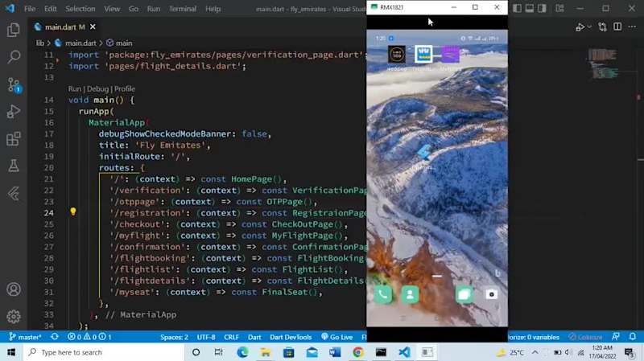Click the minimap code overview

click(x=603, y=64)
